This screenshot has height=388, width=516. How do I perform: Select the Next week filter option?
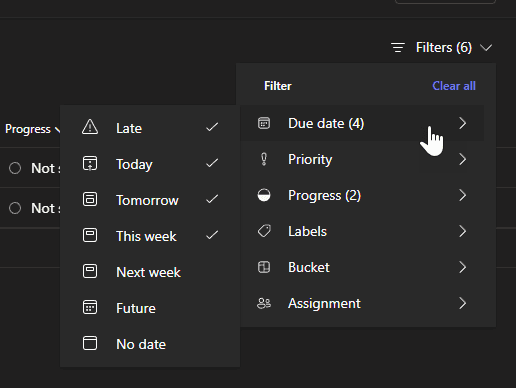150,272
